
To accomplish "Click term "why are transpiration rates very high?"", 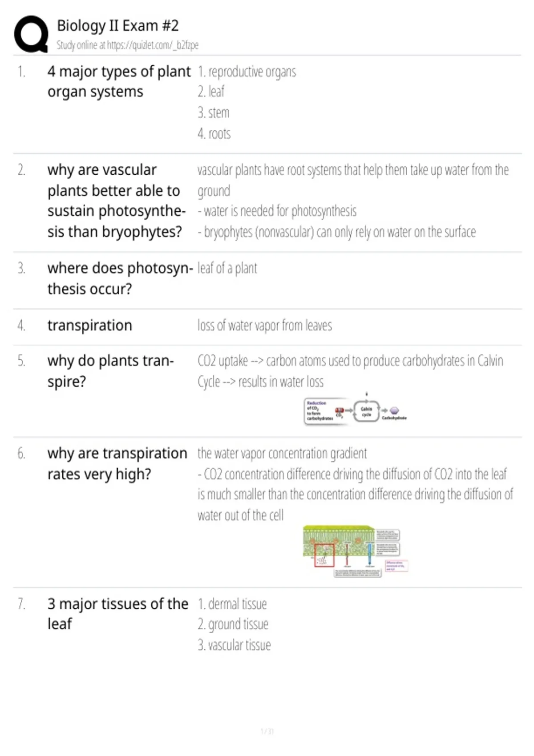I will pos(117,463).
